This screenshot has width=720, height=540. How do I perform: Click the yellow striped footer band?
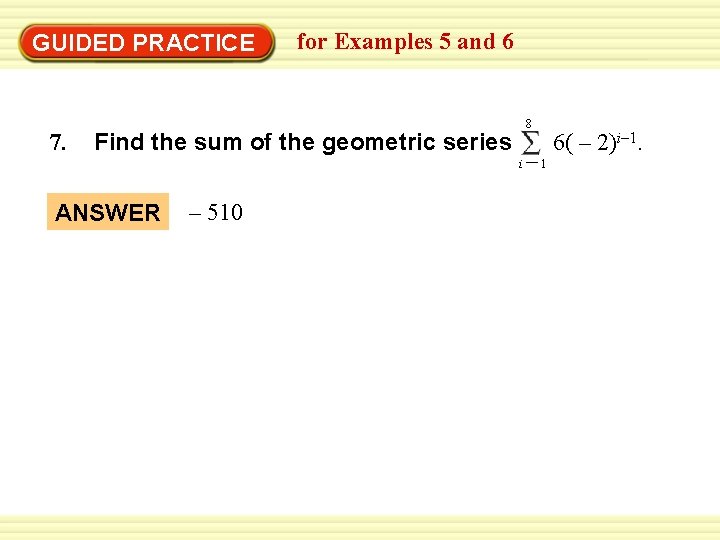[360, 527]
